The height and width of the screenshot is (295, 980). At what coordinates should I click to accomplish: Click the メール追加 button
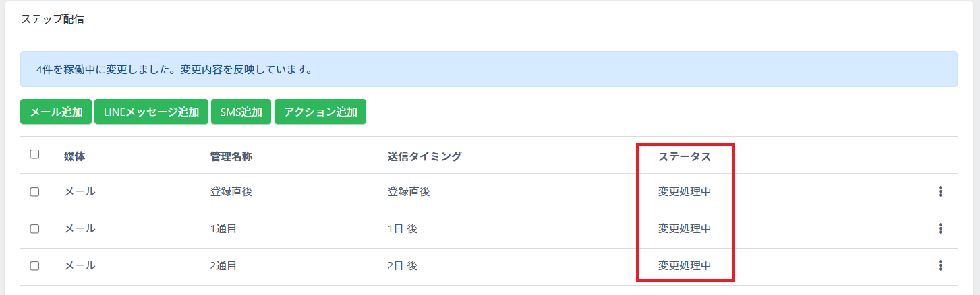click(56, 112)
